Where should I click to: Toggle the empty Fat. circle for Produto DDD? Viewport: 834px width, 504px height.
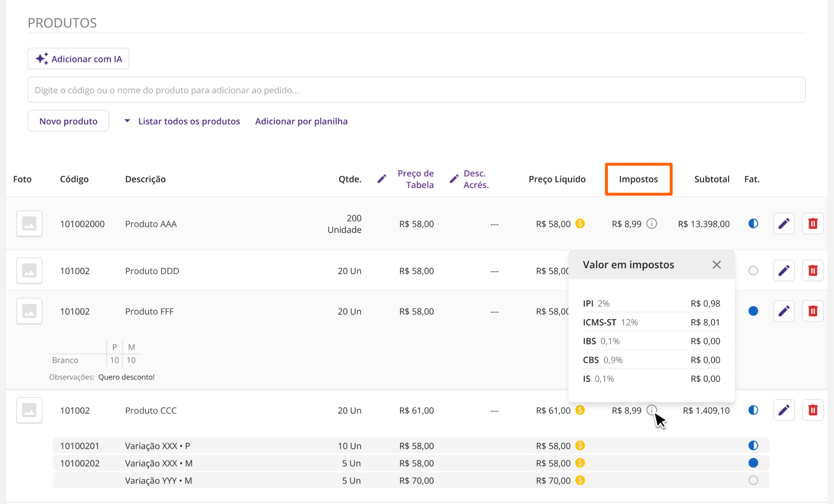coord(753,270)
